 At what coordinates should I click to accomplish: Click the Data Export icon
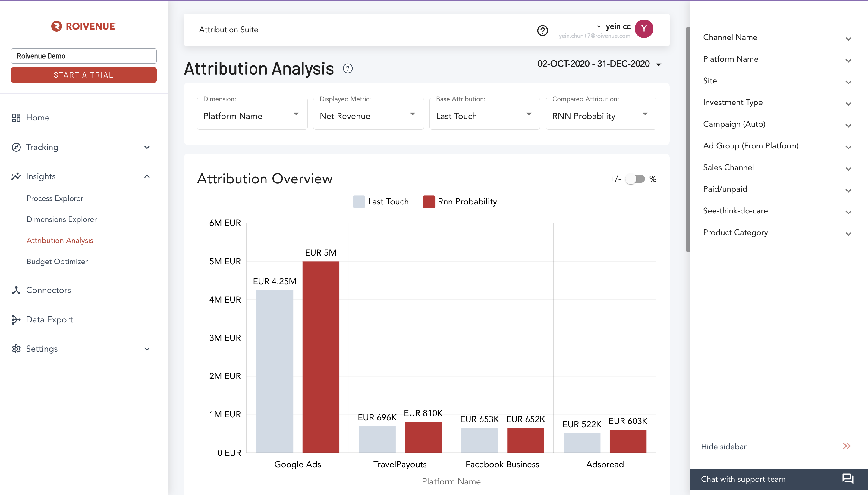[x=16, y=319]
